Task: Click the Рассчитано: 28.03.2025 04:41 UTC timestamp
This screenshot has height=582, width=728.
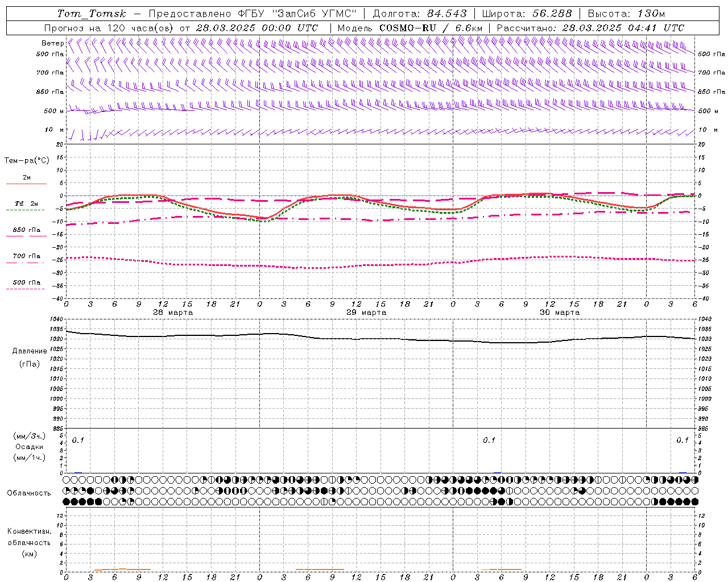Action: (x=591, y=28)
